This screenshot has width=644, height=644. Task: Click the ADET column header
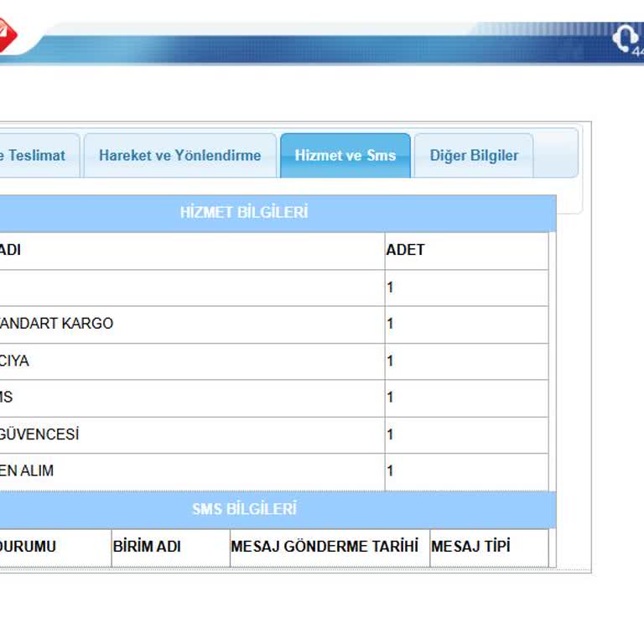click(x=405, y=250)
